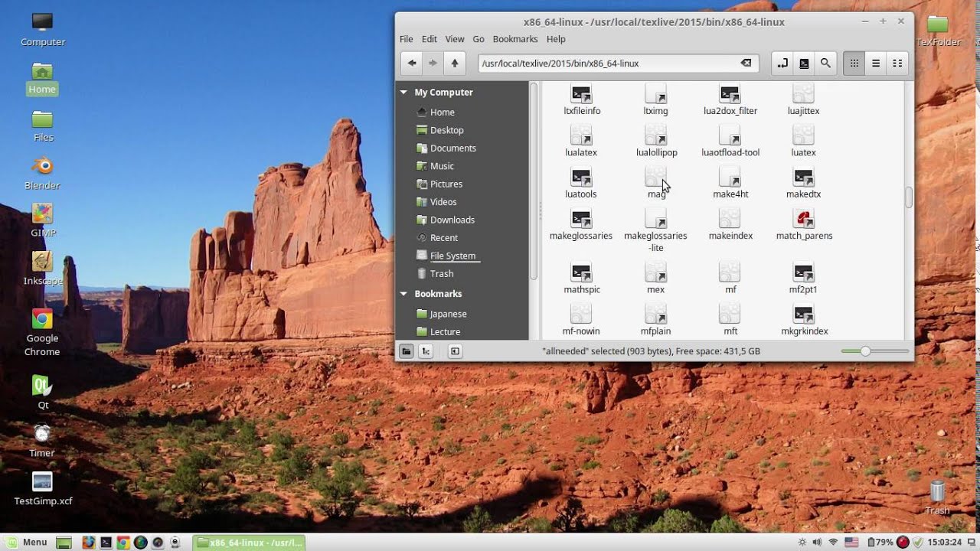Open the View menu

pos(455,39)
